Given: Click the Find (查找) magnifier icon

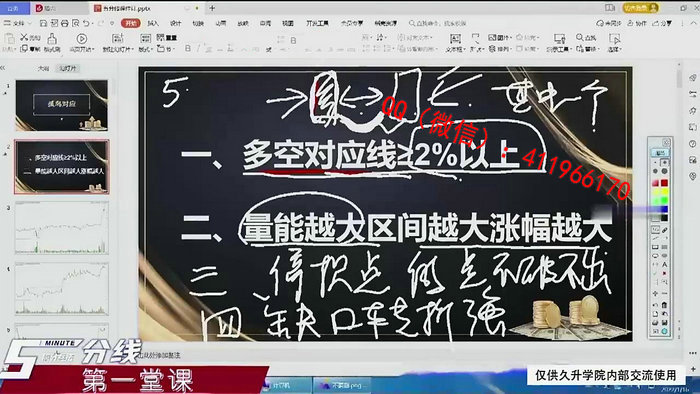Looking at the screenshot, I should click(x=579, y=37).
